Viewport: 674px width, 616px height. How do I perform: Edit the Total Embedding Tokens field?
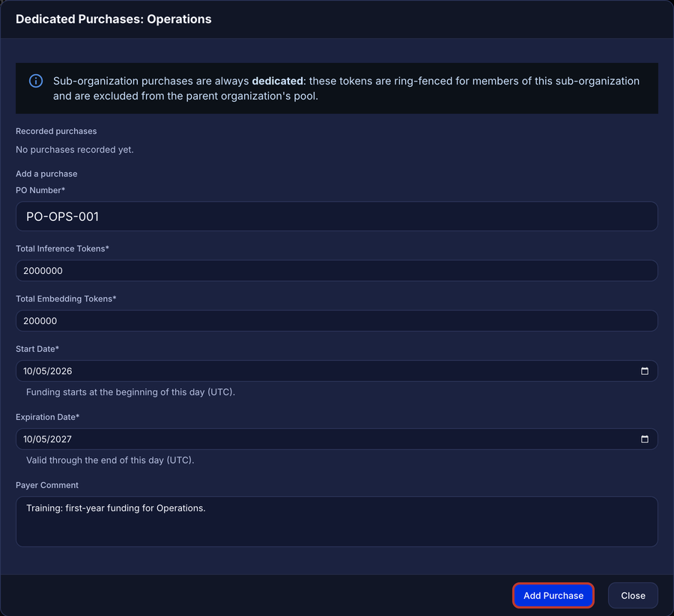(336, 321)
